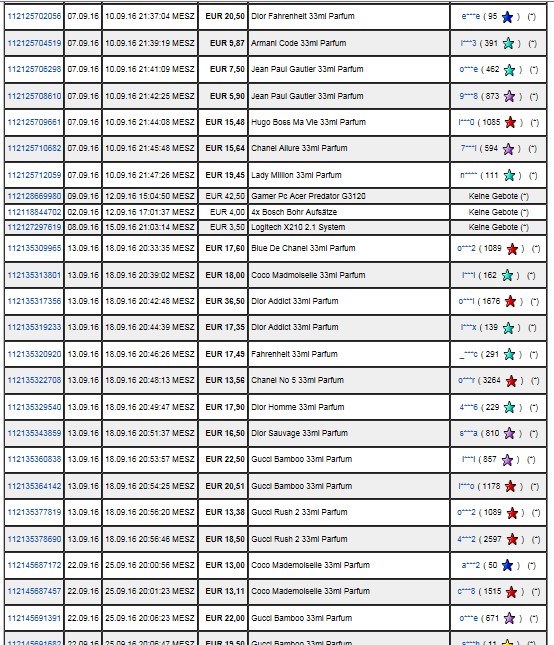Viewport: 554px width, 645px height.
Task: Click the purple star beside feedback score 671
Action: click(509, 618)
